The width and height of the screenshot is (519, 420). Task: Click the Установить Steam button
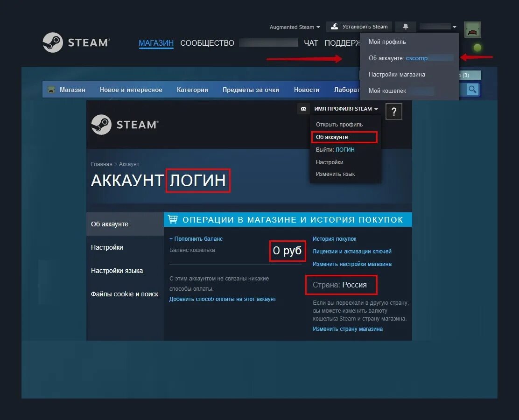(359, 27)
